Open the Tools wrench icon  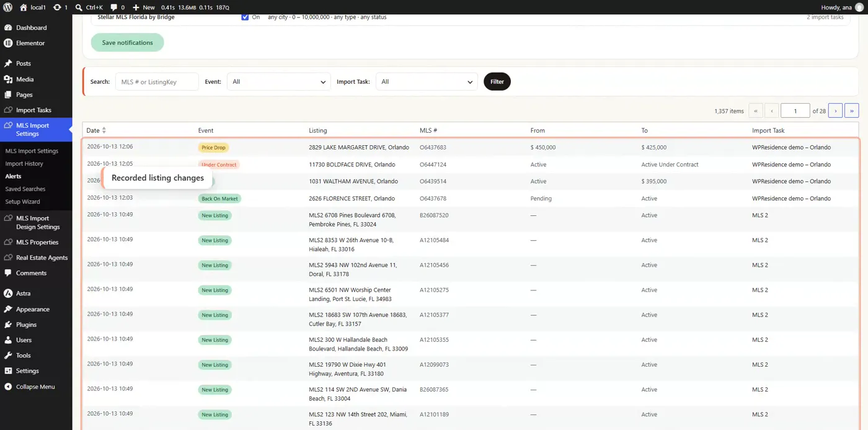[x=8, y=356]
